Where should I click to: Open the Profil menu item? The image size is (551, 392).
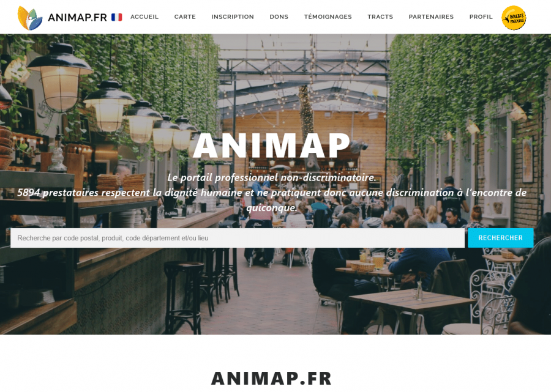click(x=481, y=17)
